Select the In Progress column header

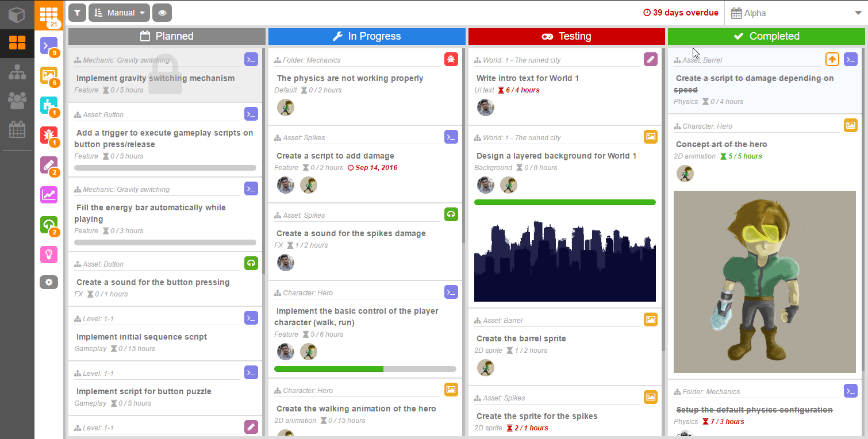tap(367, 36)
